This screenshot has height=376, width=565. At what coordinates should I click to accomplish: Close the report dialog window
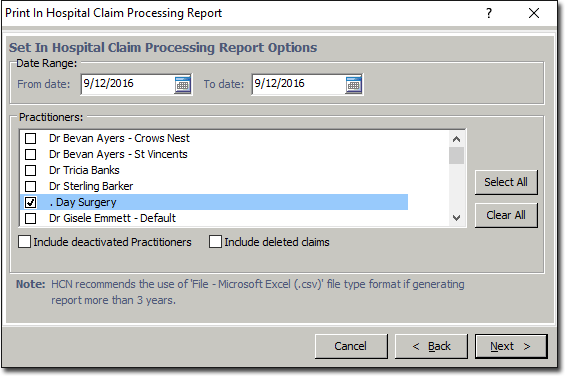click(x=534, y=13)
